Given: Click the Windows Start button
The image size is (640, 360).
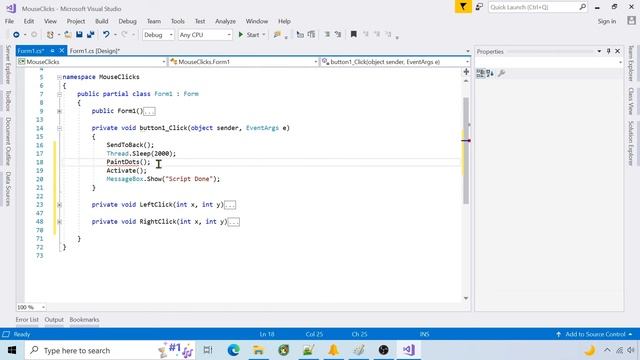Looking at the screenshot, I should point(12,350).
